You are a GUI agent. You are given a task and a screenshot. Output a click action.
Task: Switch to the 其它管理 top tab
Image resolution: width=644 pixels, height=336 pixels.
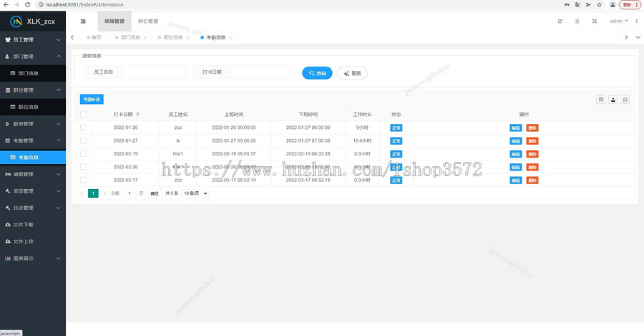(x=148, y=21)
